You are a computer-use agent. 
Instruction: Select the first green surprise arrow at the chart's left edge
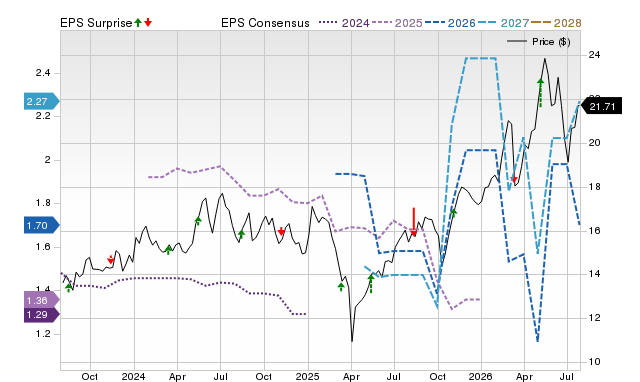pyautogui.click(x=69, y=287)
